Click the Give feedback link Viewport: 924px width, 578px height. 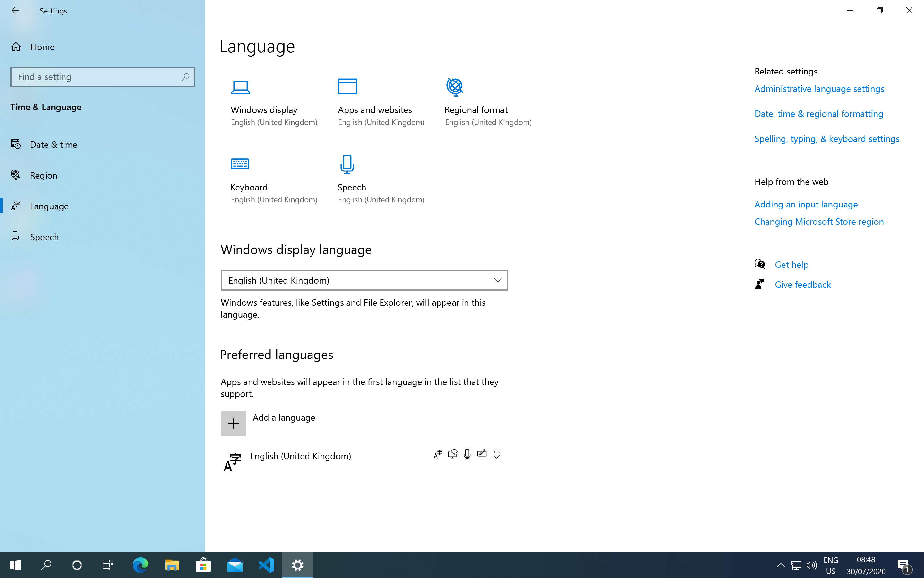coord(803,285)
